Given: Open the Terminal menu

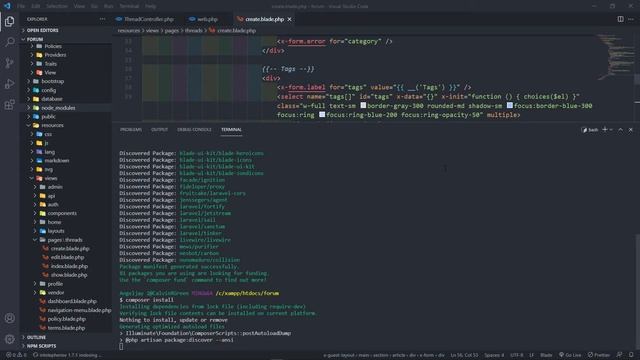Looking at the screenshot, I should tap(129, 6).
